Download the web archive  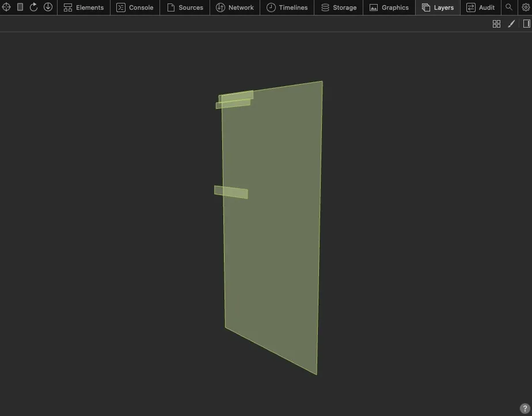tap(48, 7)
